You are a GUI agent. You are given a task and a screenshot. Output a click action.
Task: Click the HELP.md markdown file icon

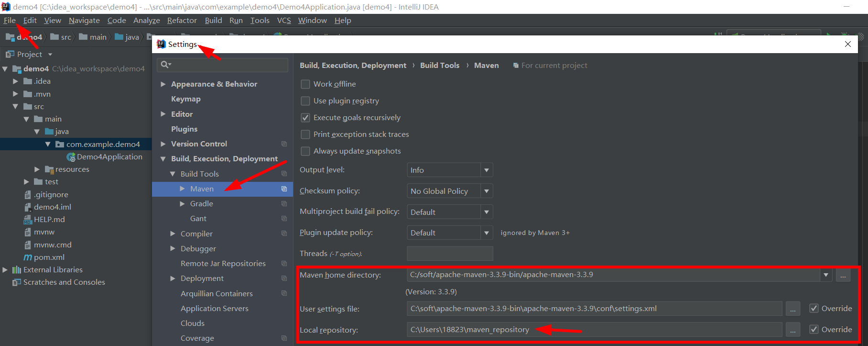tap(28, 220)
